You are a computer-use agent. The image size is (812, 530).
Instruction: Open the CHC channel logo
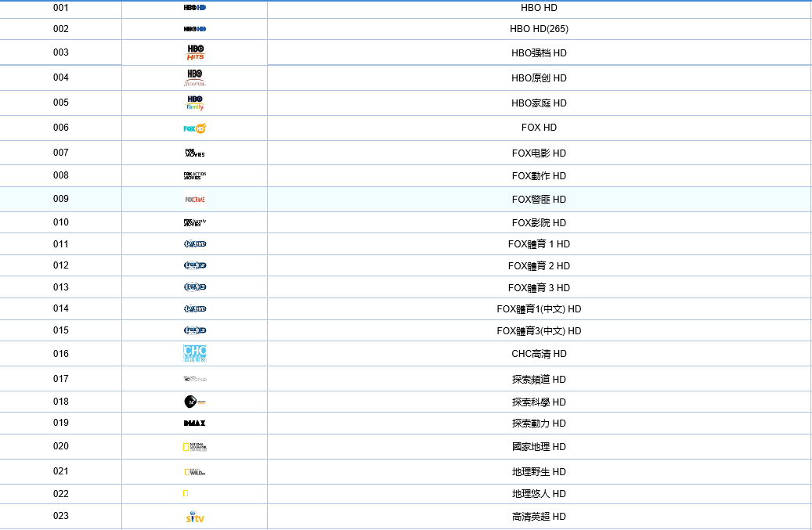[x=195, y=354]
